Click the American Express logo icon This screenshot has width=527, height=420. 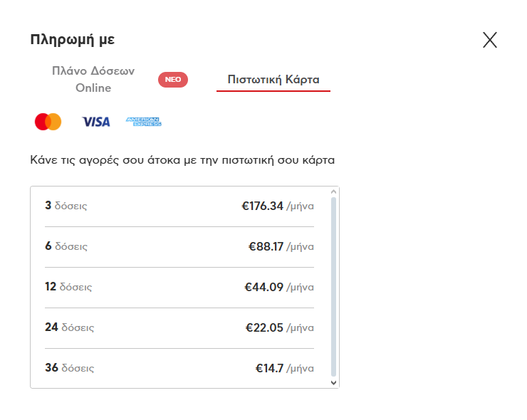click(x=144, y=122)
